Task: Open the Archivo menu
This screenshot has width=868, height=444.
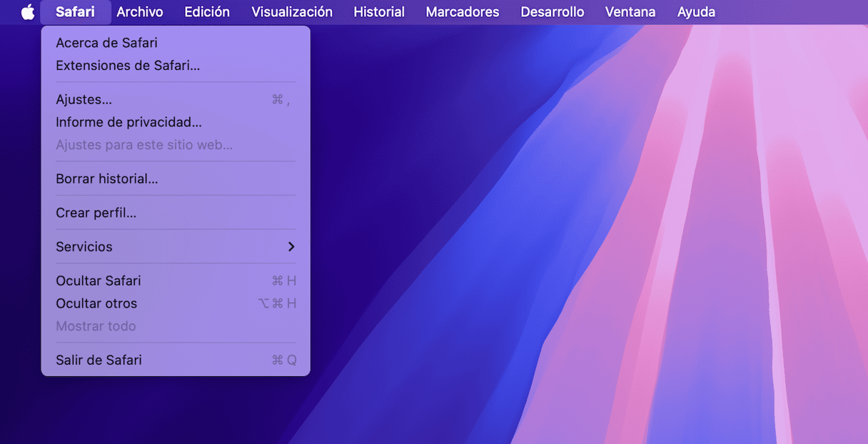Action: 140,12
